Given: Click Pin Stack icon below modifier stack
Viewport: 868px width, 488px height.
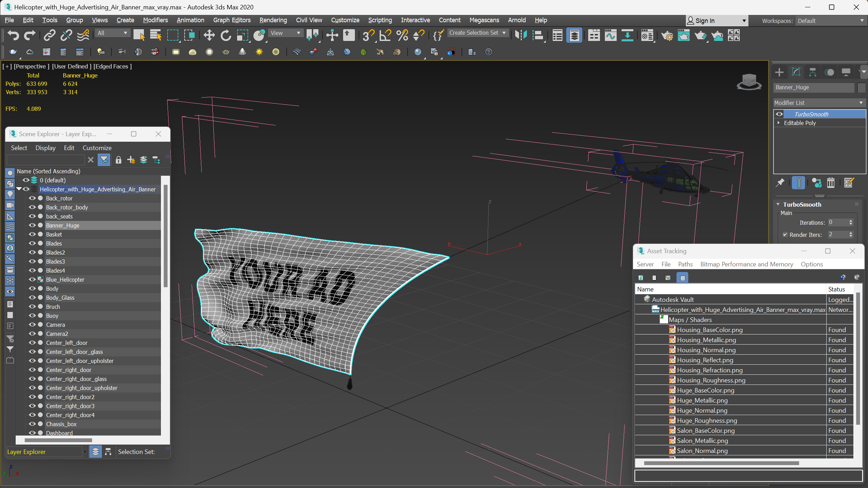Looking at the screenshot, I should pos(780,183).
